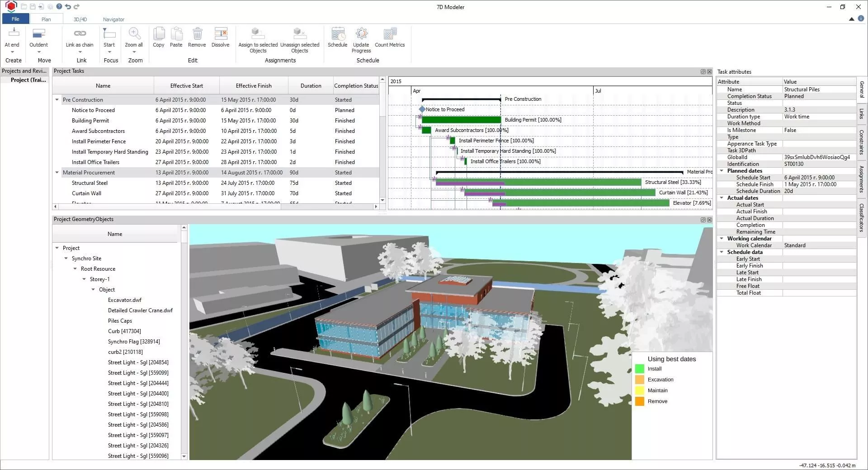Click the Link as chain icon
This screenshot has height=470, width=868.
pos(80,34)
